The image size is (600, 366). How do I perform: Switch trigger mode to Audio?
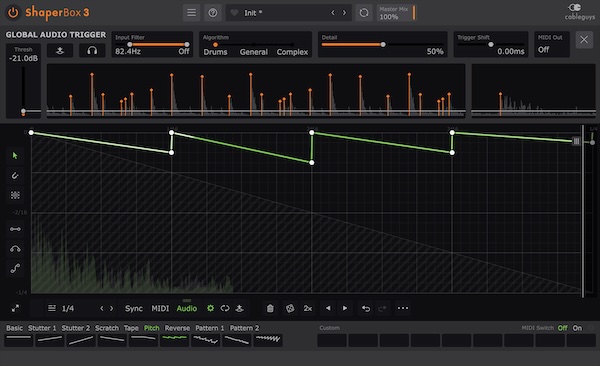187,309
